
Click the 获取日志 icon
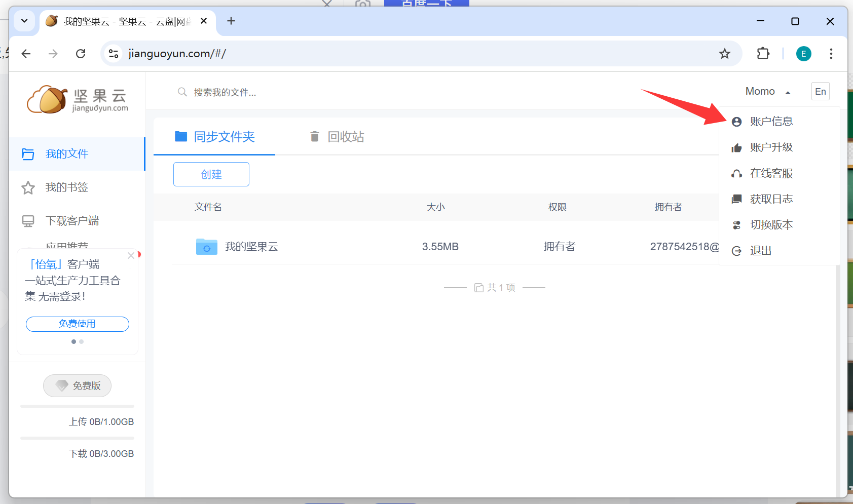click(736, 200)
